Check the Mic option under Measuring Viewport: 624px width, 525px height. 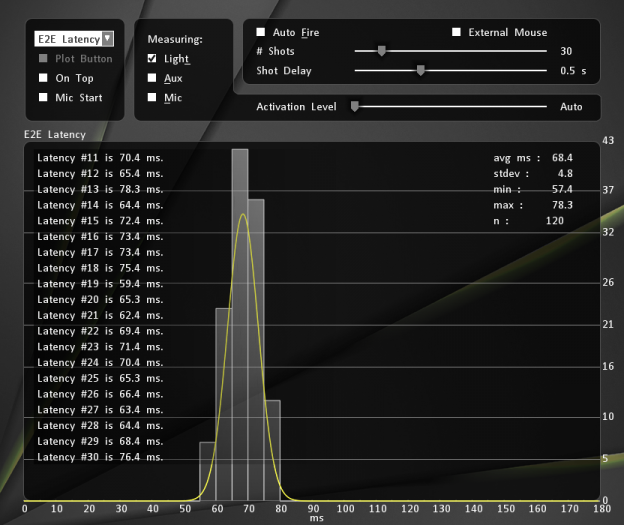[x=152, y=98]
